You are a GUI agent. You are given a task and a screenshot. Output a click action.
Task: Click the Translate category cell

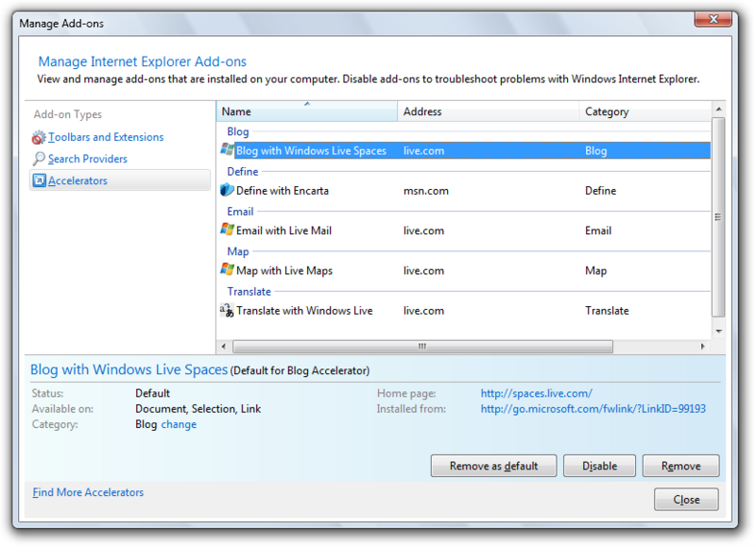tap(607, 311)
